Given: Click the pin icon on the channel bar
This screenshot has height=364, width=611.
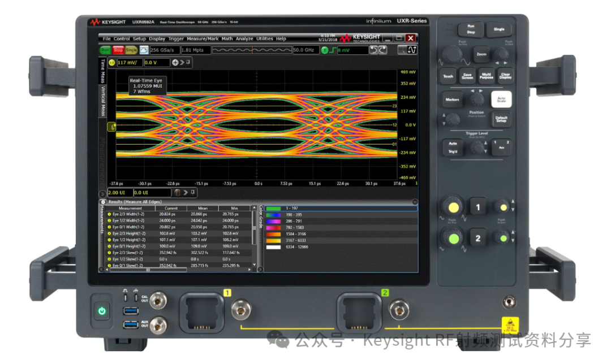Looking at the screenshot, I should [188, 62].
